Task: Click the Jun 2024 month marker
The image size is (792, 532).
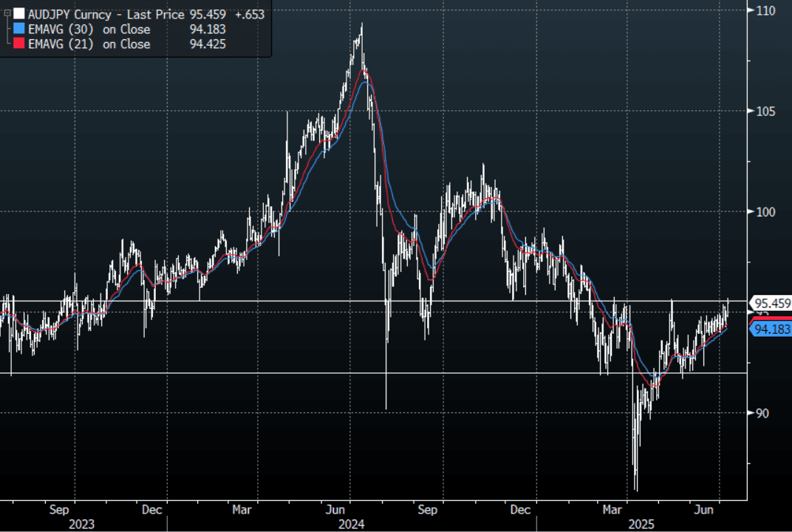Action: pos(337,510)
